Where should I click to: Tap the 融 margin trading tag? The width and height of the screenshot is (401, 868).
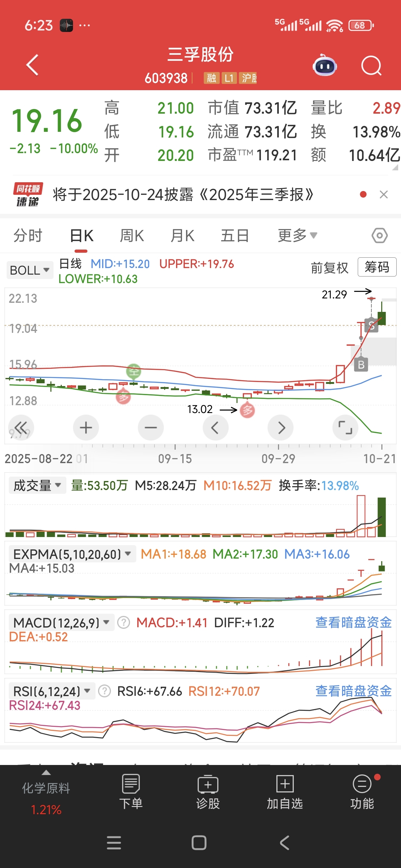click(211, 78)
